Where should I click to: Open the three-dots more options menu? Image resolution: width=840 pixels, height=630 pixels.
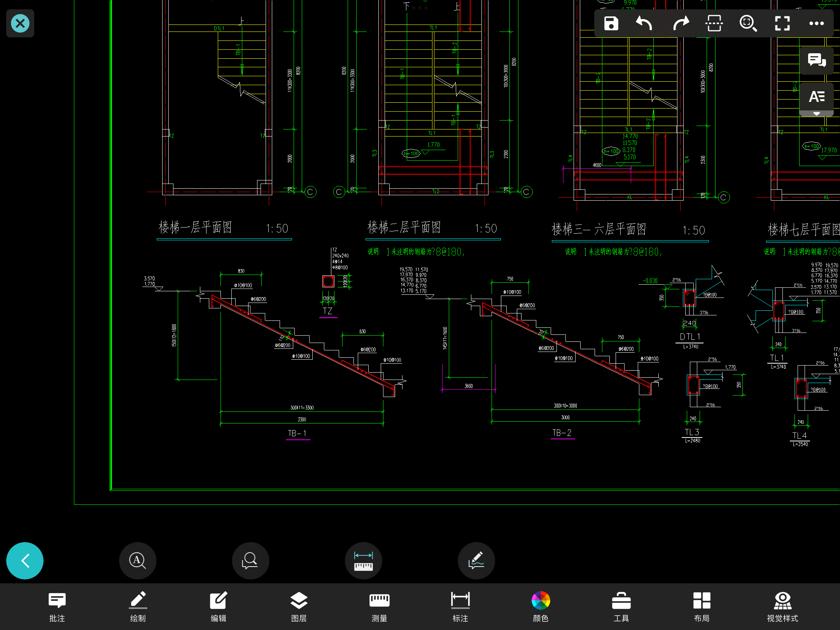[816, 23]
